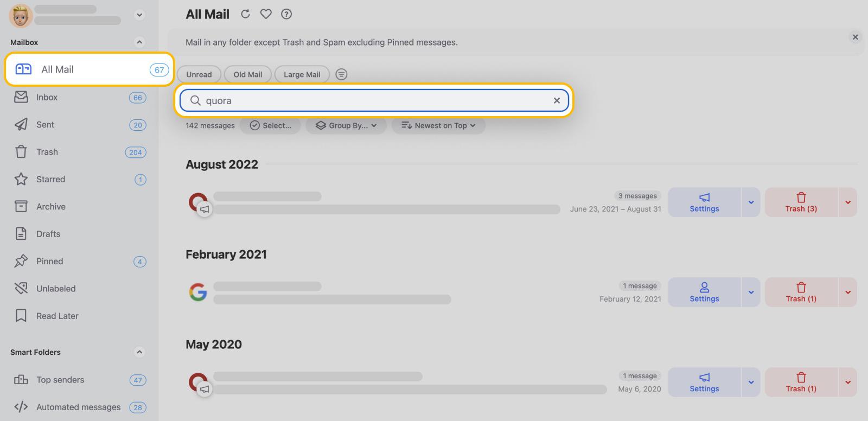Screen dimensions: 868x421
Task: Open the Archive folder
Action: [80, 207]
